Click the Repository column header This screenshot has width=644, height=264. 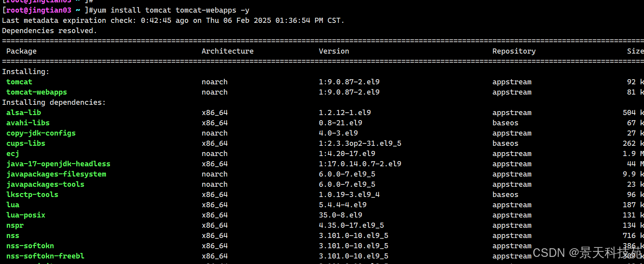pyautogui.click(x=514, y=51)
